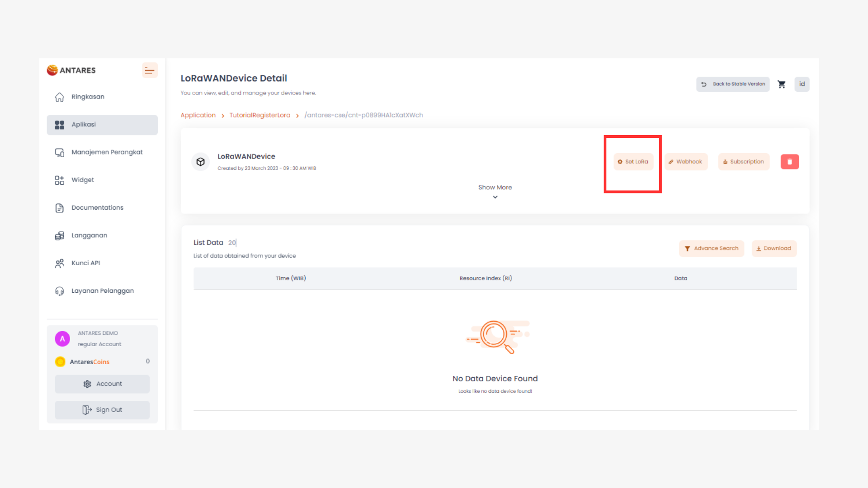Expand the Show More section
This screenshot has height=488, width=868.
pos(495,187)
